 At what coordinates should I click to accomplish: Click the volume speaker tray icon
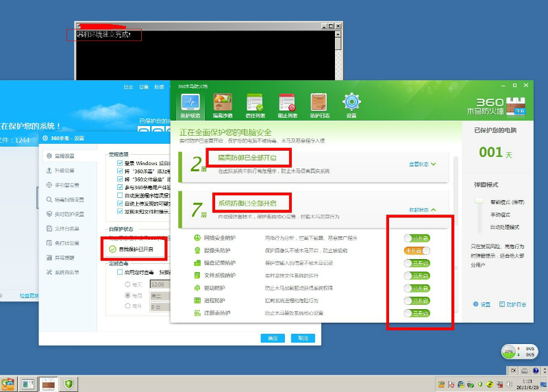point(509,384)
